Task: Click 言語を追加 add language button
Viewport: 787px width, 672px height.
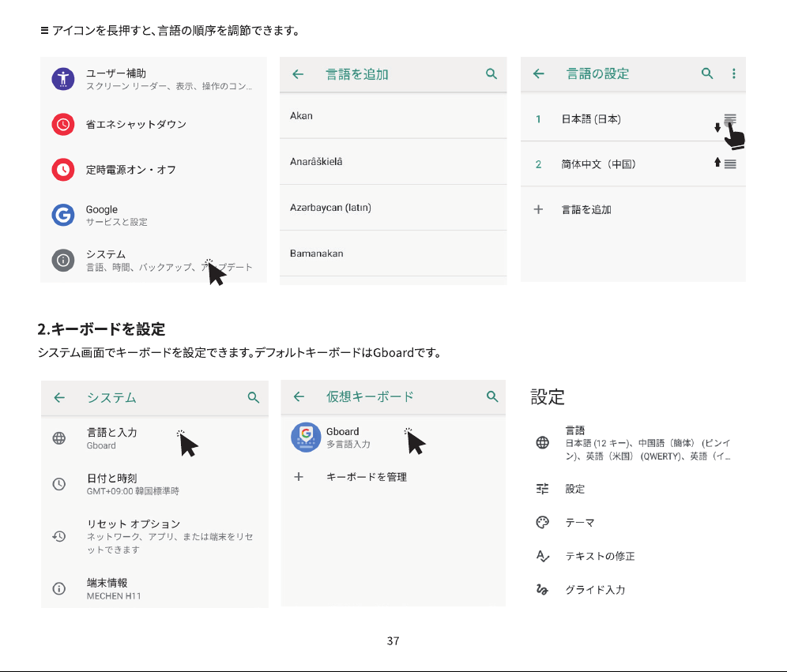Action: pyautogui.click(x=633, y=209)
